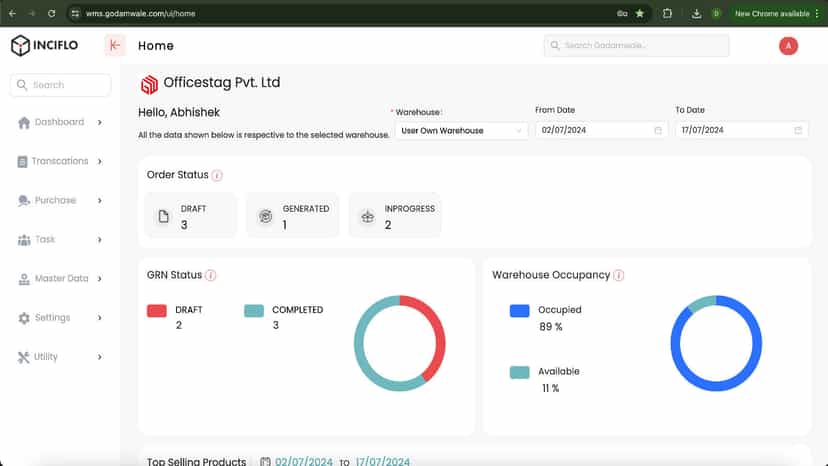Image resolution: width=828 pixels, height=466 pixels.
Task: Click the sidebar Search field
Action: pos(60,85)
